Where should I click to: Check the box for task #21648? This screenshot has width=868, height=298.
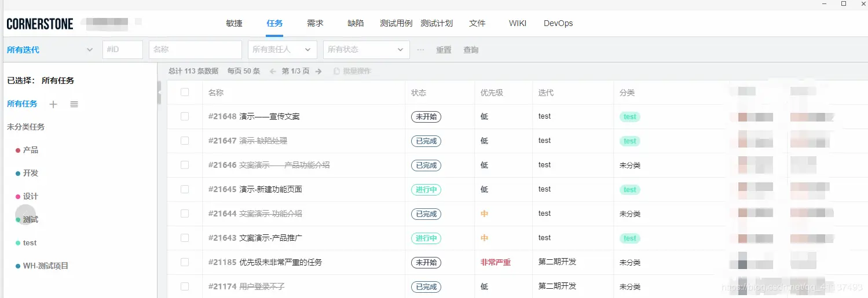(185, 116)
